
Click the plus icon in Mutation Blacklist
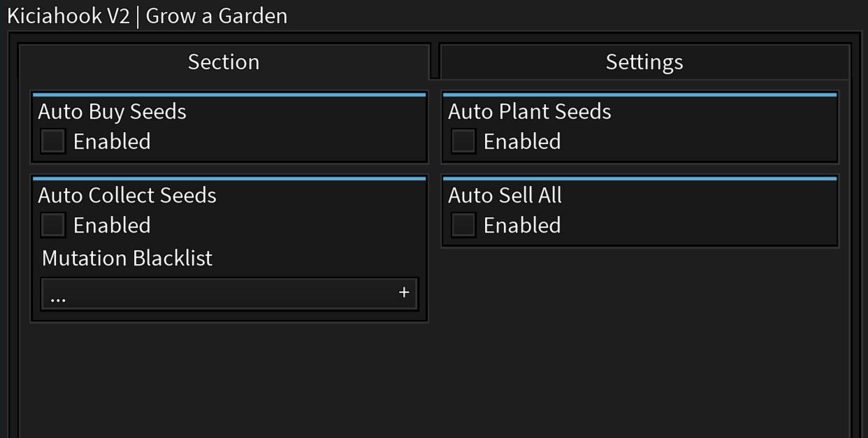coord(403,293)
